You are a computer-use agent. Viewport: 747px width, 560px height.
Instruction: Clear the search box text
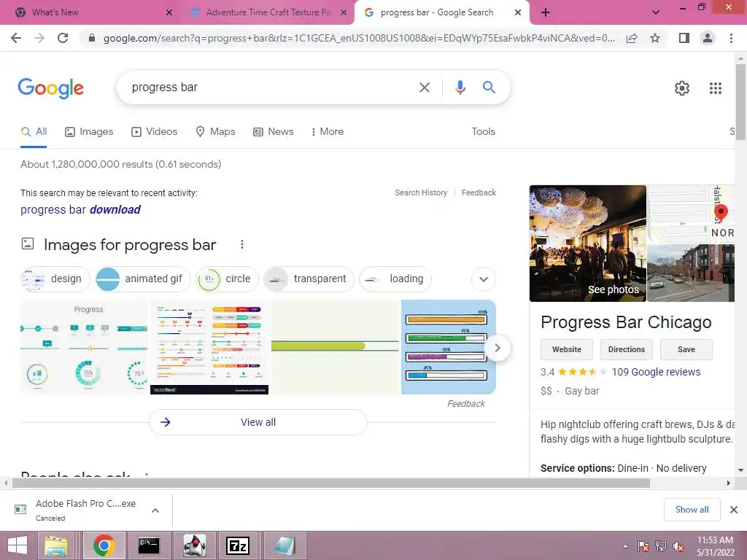[x=424, y=87]
